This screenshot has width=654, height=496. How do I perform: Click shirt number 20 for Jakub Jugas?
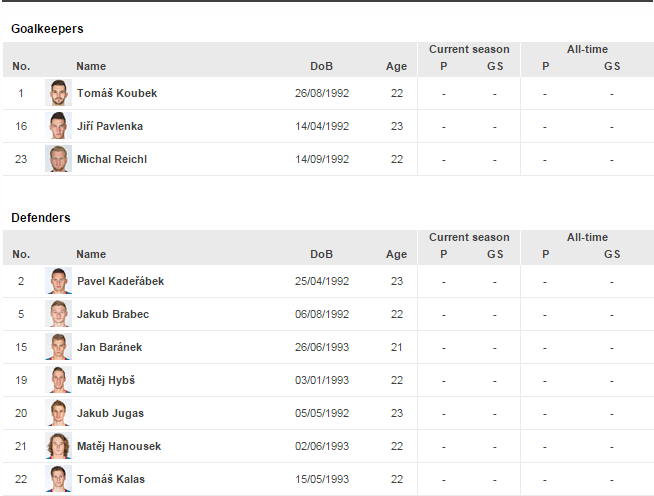click(x=21, y=413)
